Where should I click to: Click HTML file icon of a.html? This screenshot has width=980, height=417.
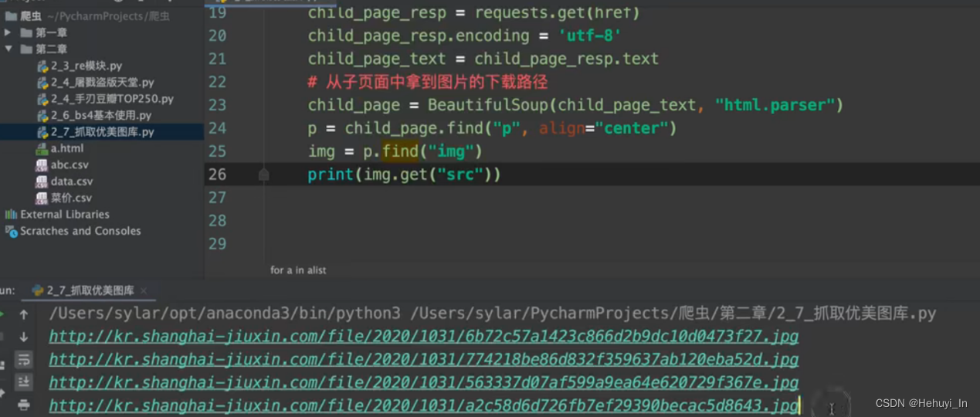coord(42,148)
